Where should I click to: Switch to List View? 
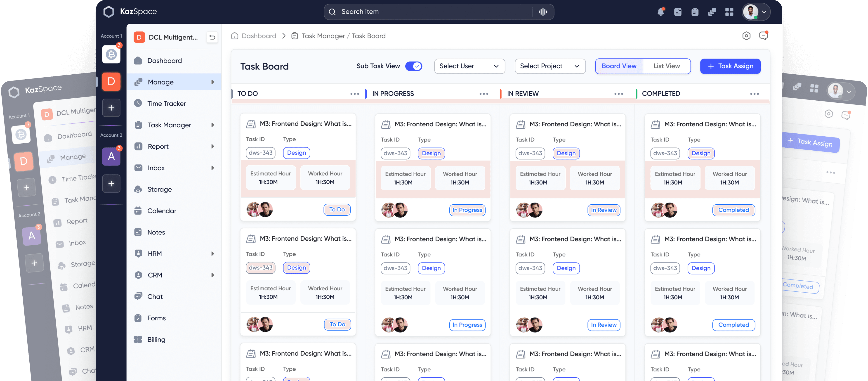667,66
